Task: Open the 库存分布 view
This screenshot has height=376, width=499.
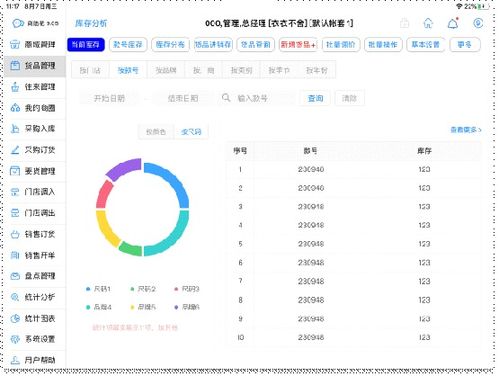Action: [x=170, y=45]
